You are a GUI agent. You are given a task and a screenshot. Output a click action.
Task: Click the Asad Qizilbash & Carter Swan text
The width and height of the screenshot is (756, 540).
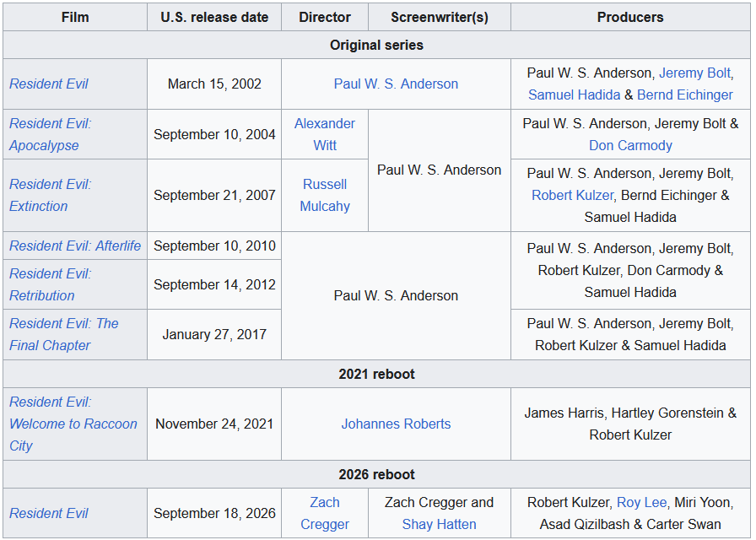[630, 525]
